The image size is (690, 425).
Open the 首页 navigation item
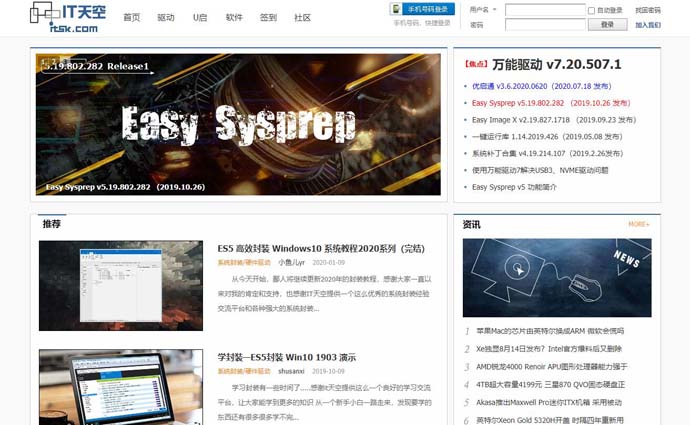[x=132, y=18]
